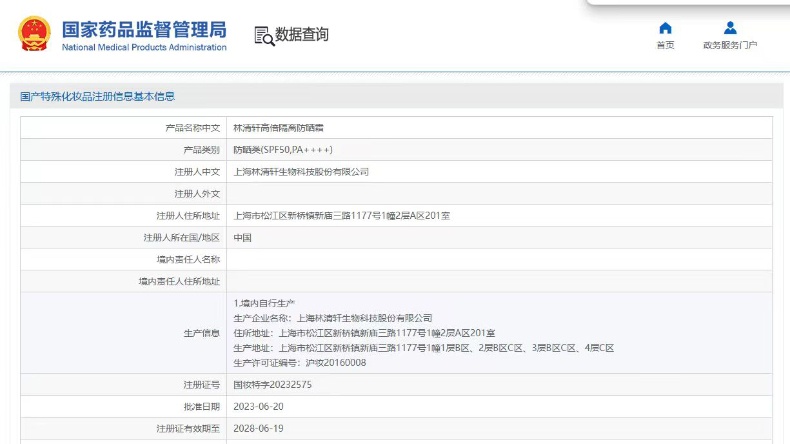The width and height of the screenshot is (790, 444).
Task: Select the 境内责任人住所地址 label
Action: click(x=179, y=281)
